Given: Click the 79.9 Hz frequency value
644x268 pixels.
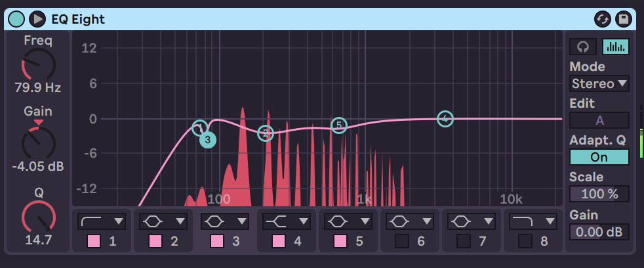Looking at the screenshot, I should click(38, 87).
